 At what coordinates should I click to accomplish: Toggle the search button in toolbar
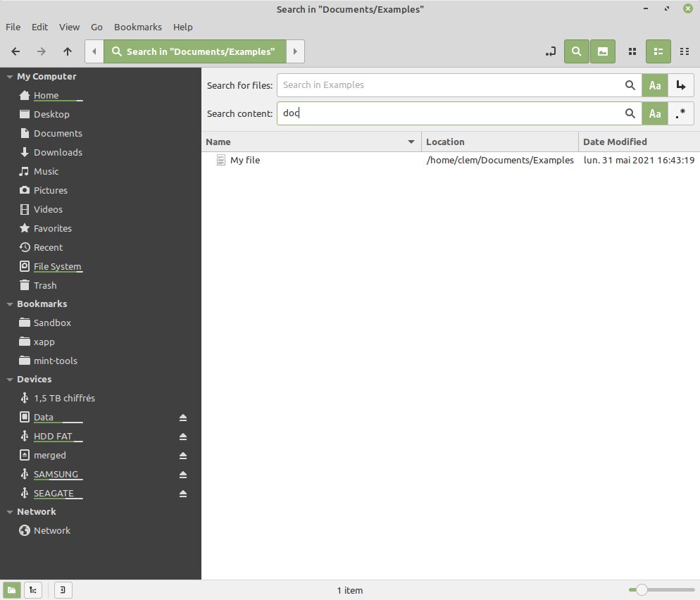(x=576, y=51)
